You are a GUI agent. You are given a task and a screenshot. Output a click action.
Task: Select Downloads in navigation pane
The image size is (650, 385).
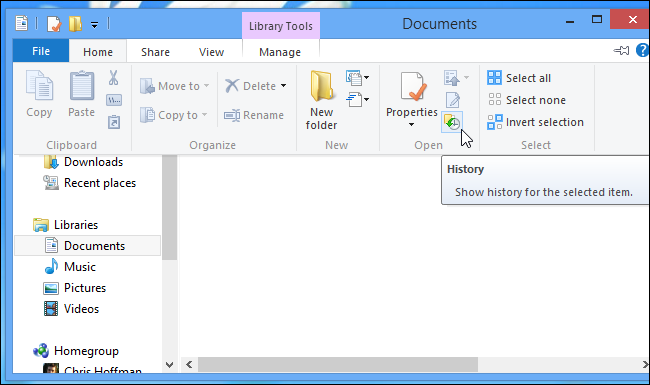click(84, 162)
